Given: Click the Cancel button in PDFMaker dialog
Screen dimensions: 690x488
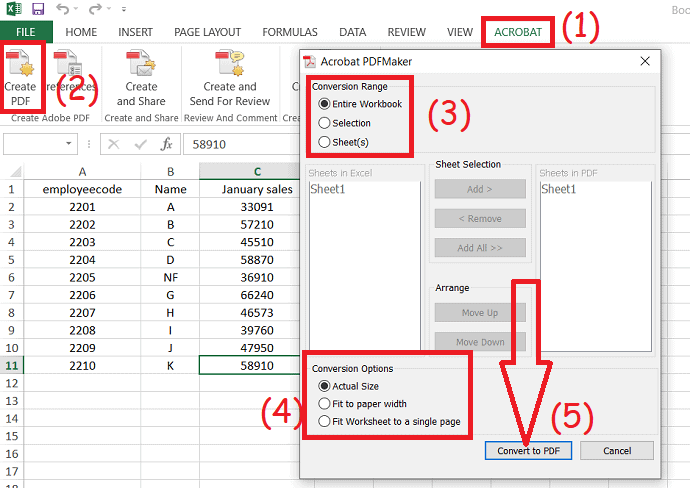Looking at the screenshot, I should [x=618, y=451].
